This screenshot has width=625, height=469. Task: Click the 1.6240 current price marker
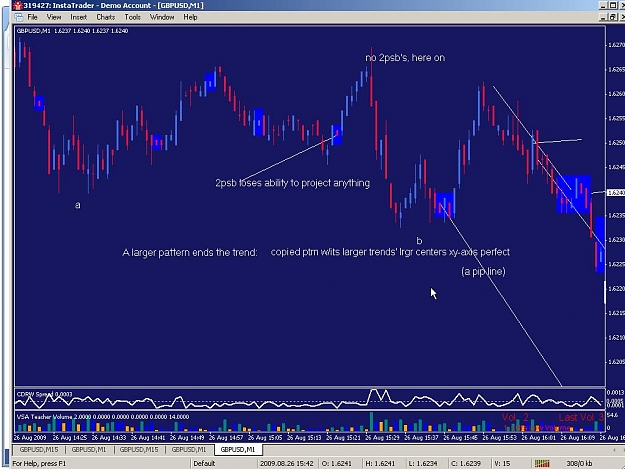[615, 193]
